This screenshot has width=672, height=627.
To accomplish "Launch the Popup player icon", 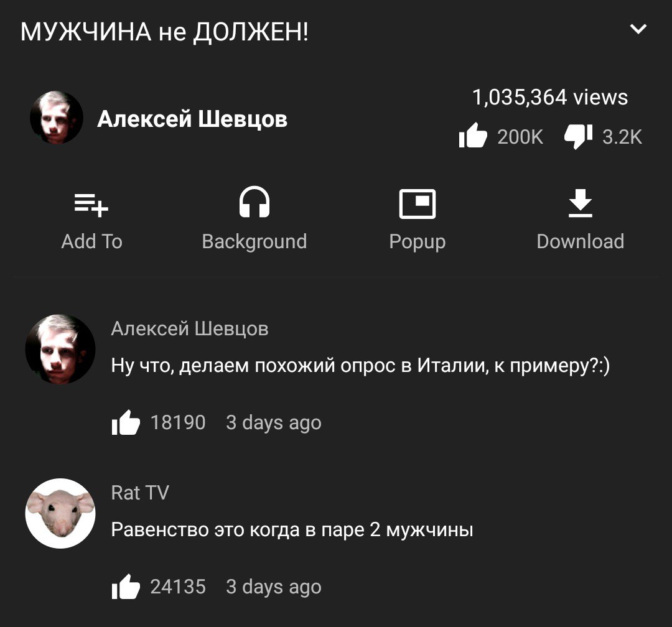I will tap(418, 204).
